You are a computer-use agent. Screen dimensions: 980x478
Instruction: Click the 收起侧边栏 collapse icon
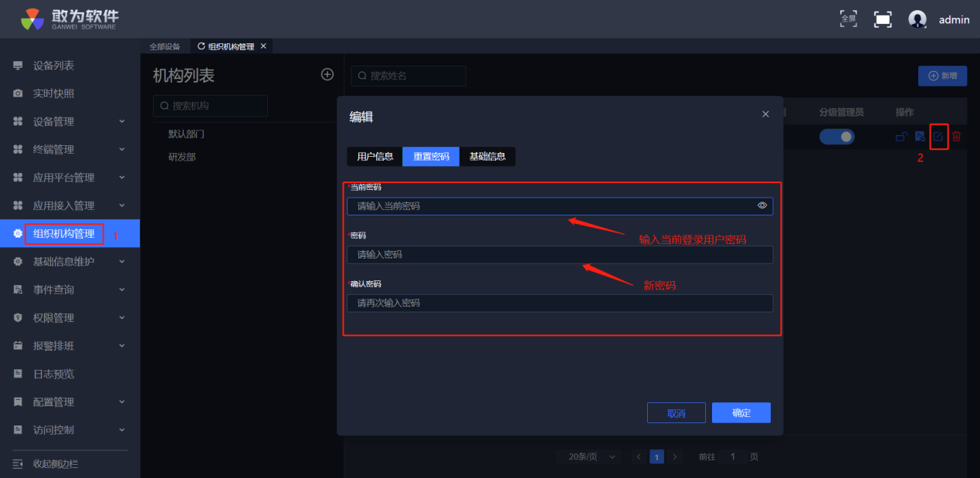coord(18,463)
